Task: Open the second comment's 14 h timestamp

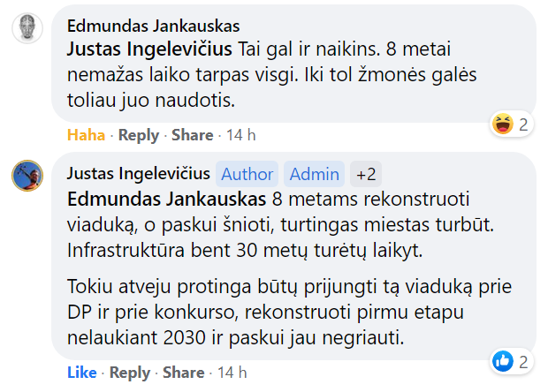Action: (x=232, y=373)
